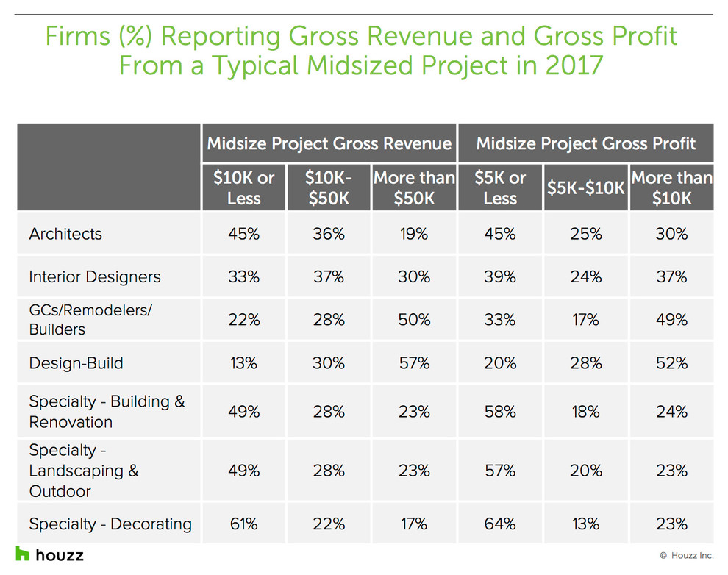Click the Specialty - Landscaping & Outdoor label
728x575 pixels.
[x=83, y=471]
